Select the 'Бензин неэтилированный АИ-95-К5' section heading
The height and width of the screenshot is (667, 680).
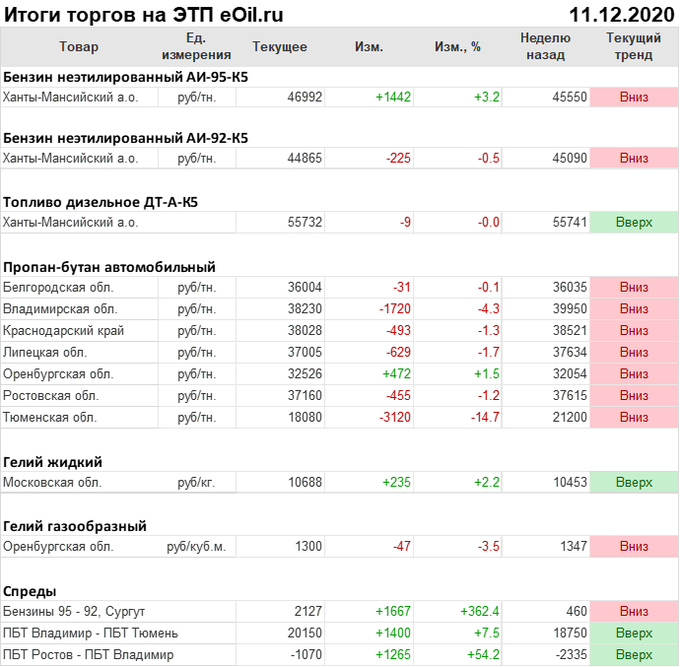[126, 76]
